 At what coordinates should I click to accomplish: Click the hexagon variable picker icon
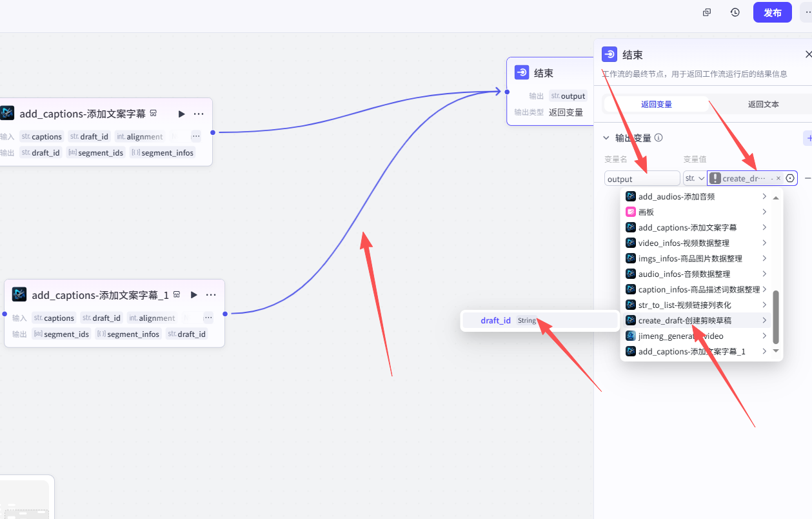pyautogui.click(x=790, y=178)
